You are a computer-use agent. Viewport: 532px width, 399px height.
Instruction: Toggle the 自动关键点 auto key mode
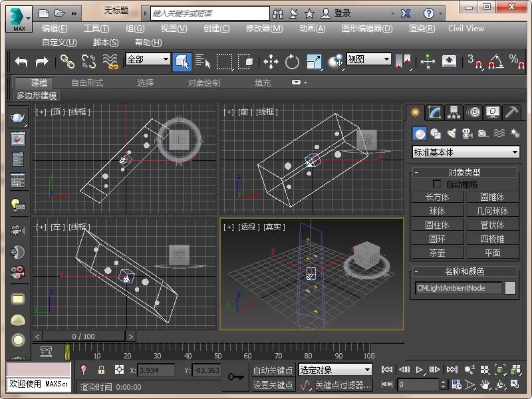point(273,370)
